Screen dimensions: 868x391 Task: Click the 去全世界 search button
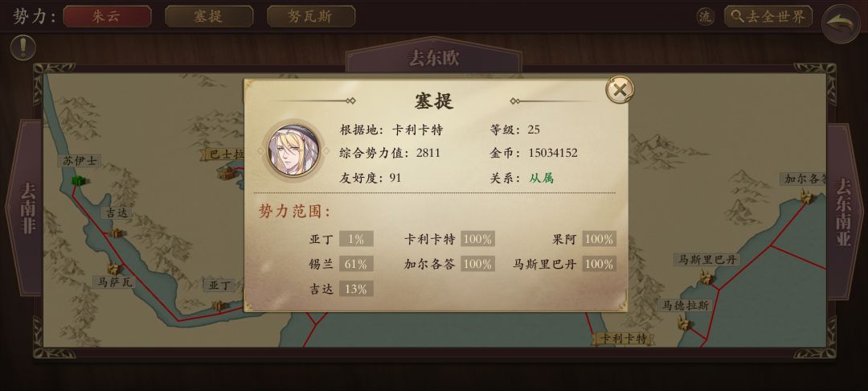tap(768, 17)
